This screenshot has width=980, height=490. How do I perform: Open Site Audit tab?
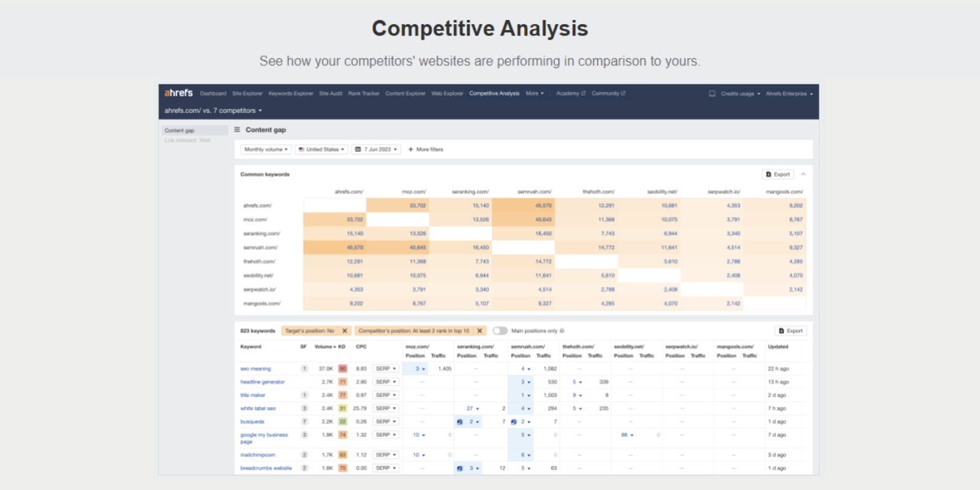[331, 94]
